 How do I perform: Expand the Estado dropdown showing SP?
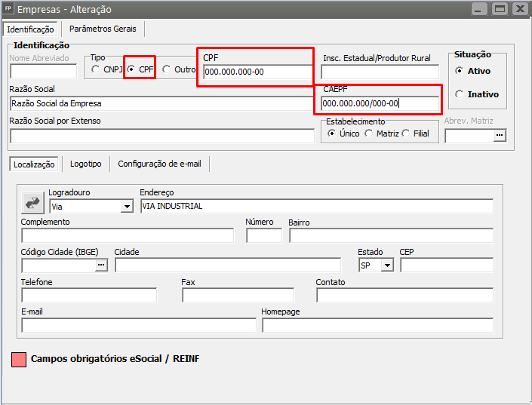pos(387,265)
